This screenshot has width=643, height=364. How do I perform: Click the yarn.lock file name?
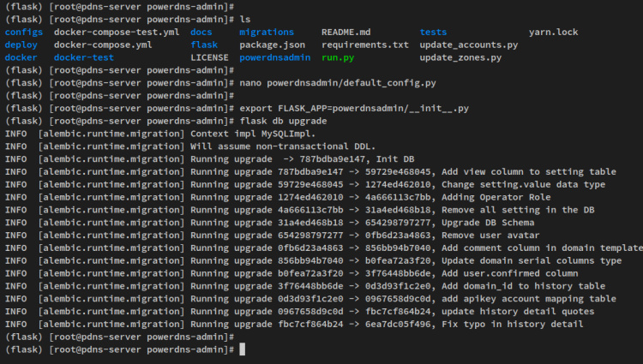tap(553, 33)
